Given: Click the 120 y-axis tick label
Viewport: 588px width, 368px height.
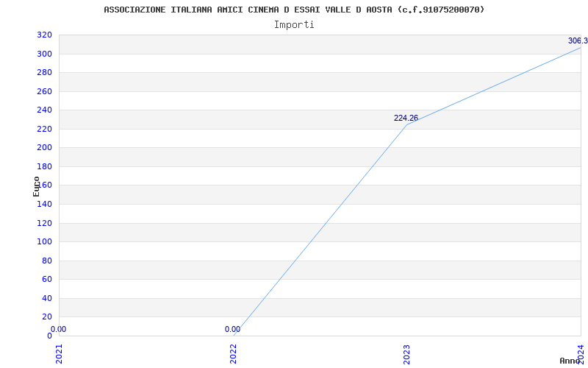Looking at the screenshot, I should (44, 223).
